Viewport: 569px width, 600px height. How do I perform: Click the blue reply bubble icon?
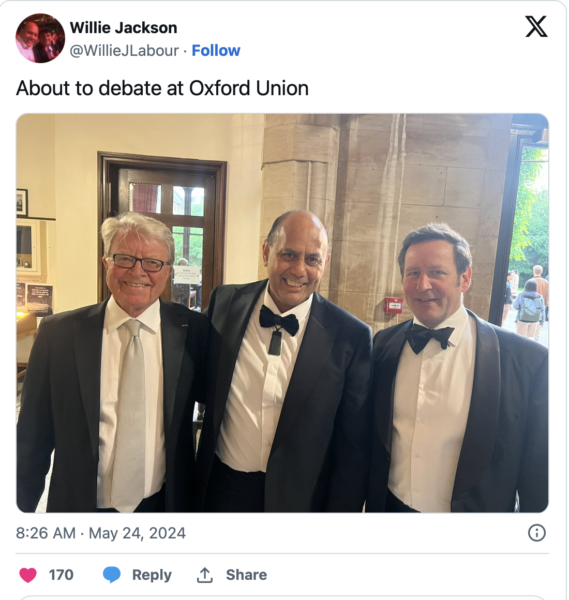tap(112, 575)
